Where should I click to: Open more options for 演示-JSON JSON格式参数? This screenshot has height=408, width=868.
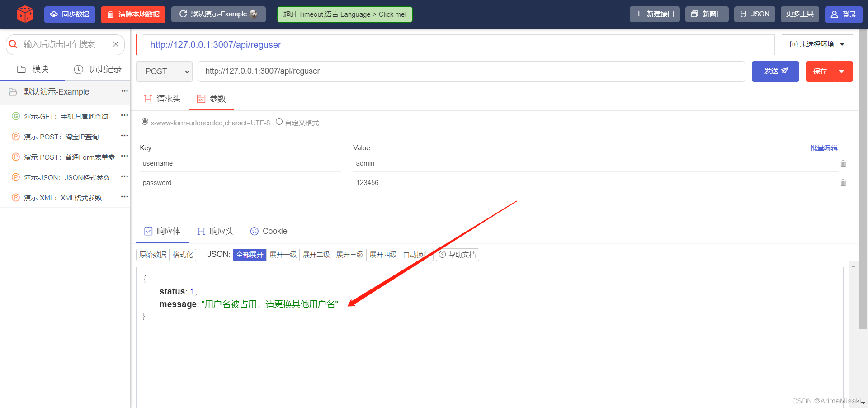tap(125, 177)
